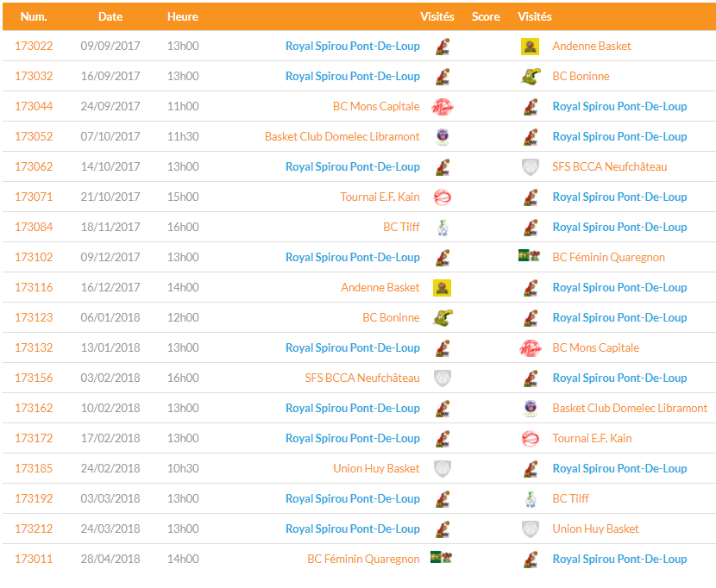Click the Union Huy Basket shield in match 173185
716x588 pixels.
[x=442, y=468]
